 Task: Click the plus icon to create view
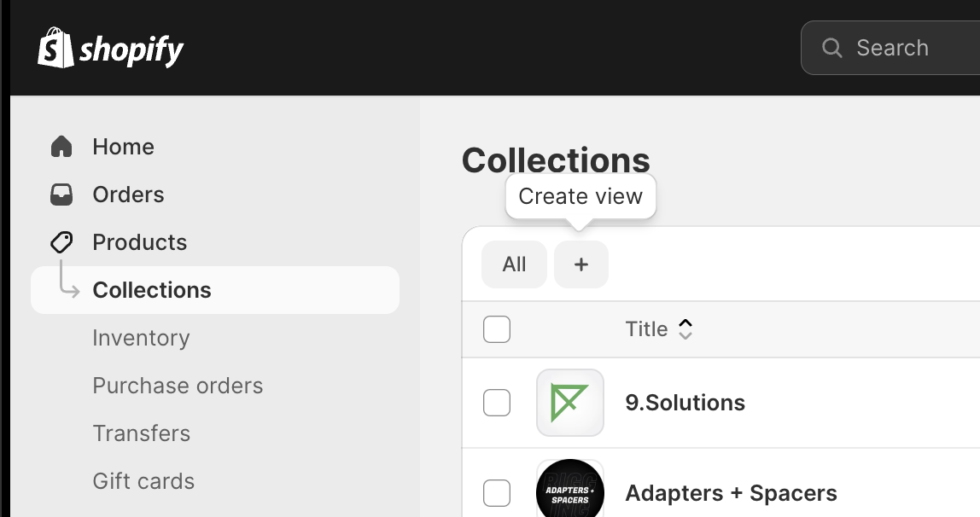pos(581,264)
